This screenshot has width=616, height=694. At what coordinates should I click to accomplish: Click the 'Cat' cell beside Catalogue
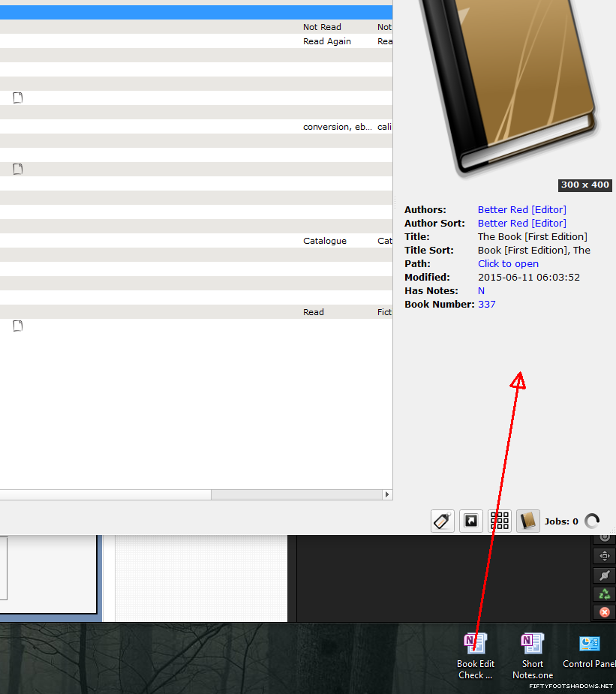coord(385,241)
